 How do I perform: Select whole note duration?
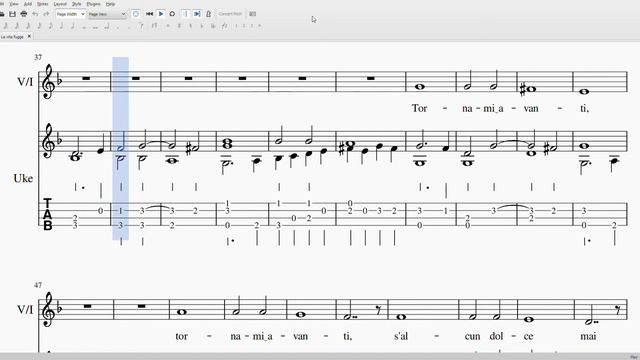84,27
